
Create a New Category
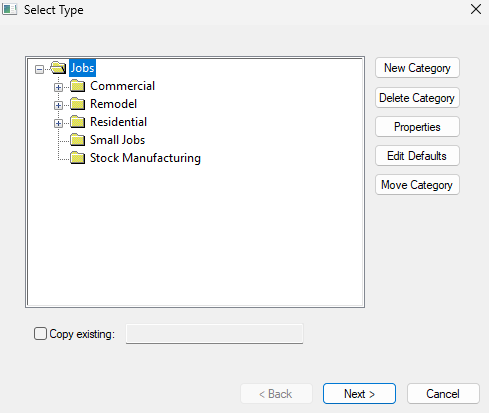point(417,68)
